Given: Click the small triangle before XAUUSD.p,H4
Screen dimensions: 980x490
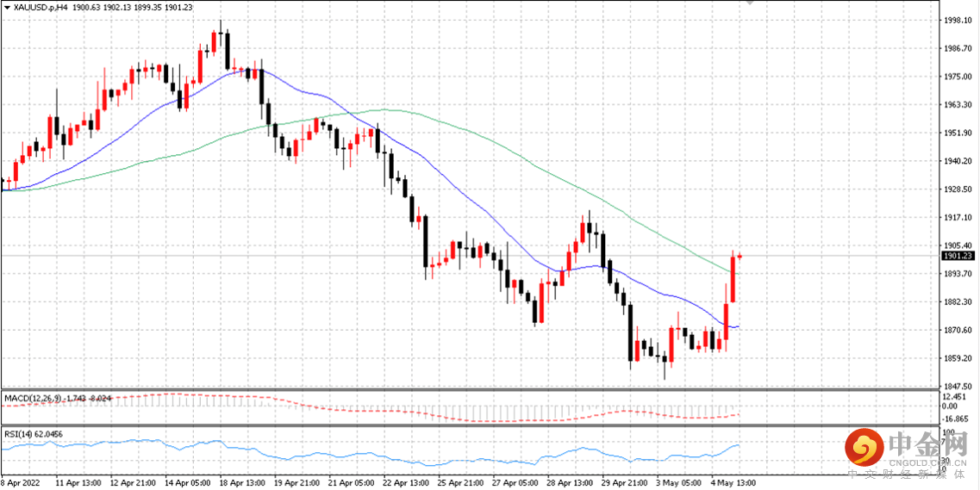Looking at the screenshot, I should (x=7, y=7).
